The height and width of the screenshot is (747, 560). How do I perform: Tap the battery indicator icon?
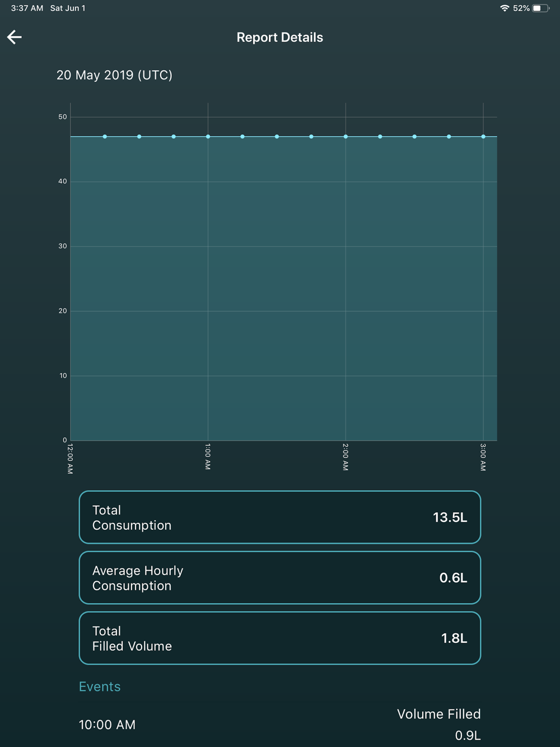point(540,8)
